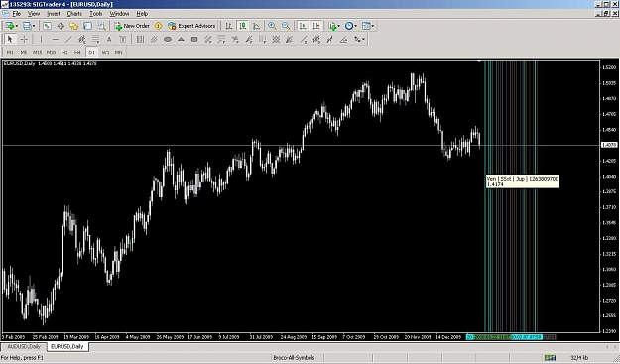620x364 pixels.
Task: Open the Market Watch window icon
Action: tap(47, 26)
